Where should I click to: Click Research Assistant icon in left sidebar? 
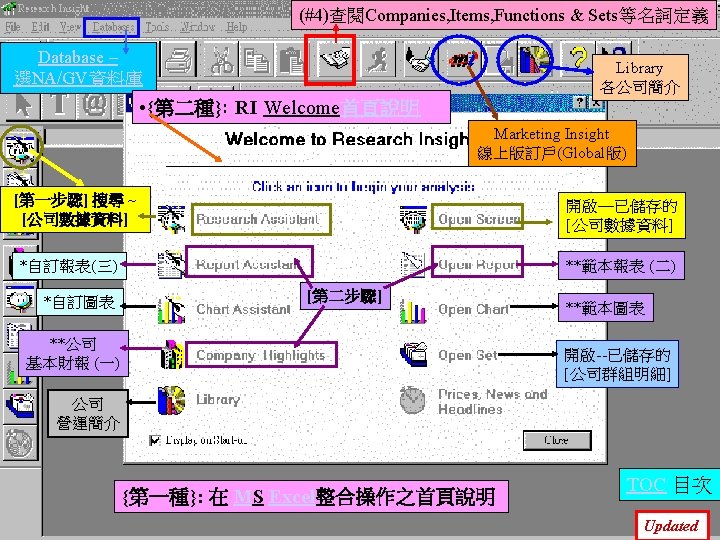tap(21, 148)
